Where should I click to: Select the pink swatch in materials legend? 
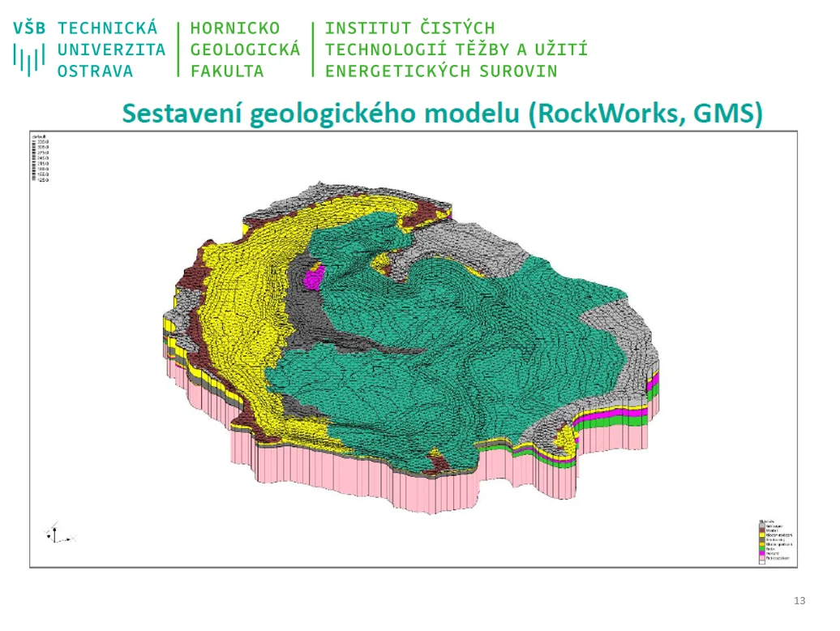coord(762,558)
